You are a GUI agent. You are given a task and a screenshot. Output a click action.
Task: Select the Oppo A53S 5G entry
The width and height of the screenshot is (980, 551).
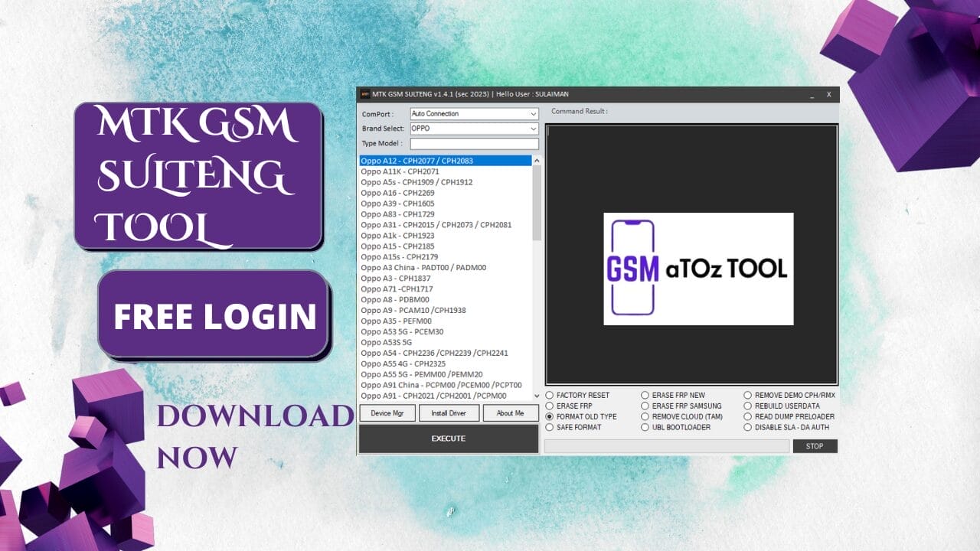[x=446, y=343]
